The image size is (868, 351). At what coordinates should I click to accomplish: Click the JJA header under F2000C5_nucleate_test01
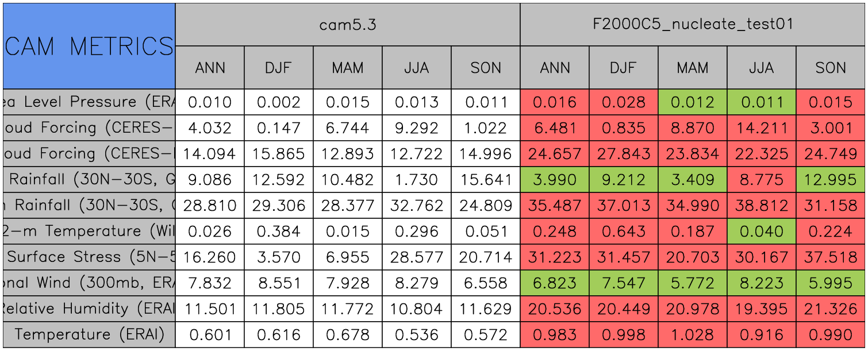coord(761,68)
